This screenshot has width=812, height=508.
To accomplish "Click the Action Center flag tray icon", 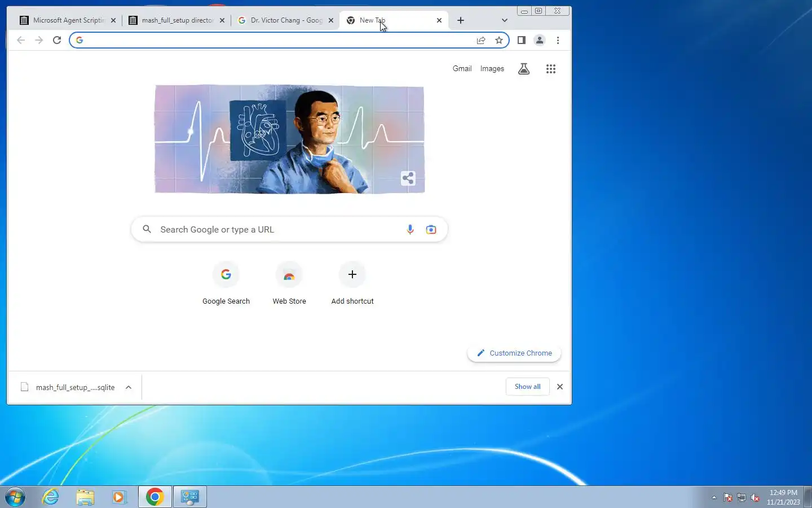I will [x=728, y=497].
